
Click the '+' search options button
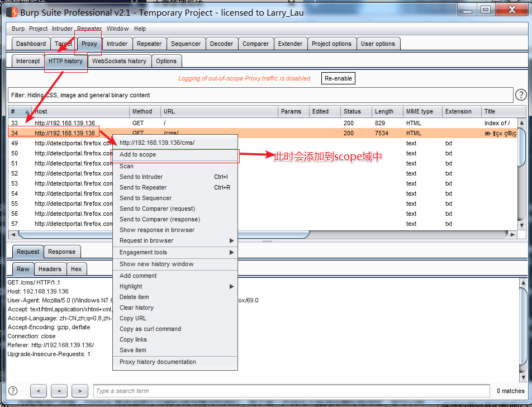[x=59, y=391]
